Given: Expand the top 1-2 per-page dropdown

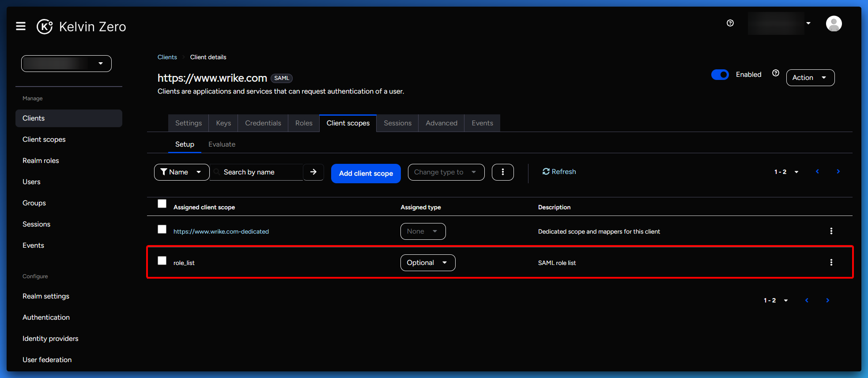Looking at the screenshot, I should 786,172.
